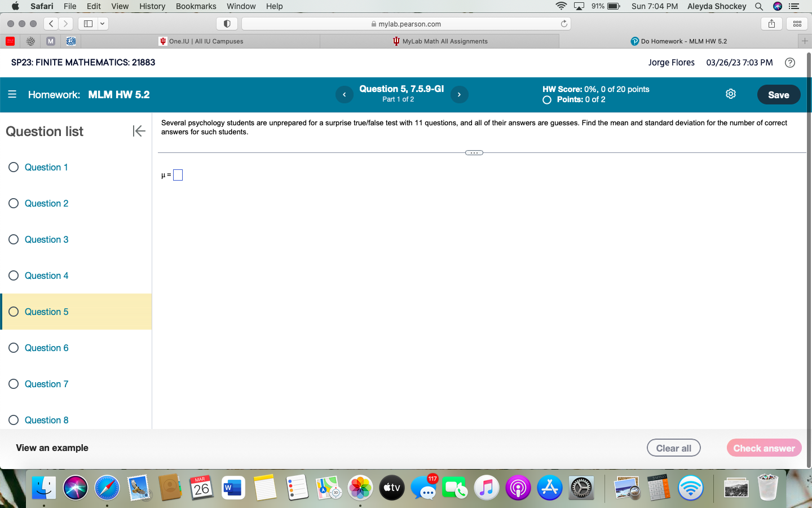Click the Points score radio circle
This screenshot has width=812, height=508.
click(x=546, y=100)
